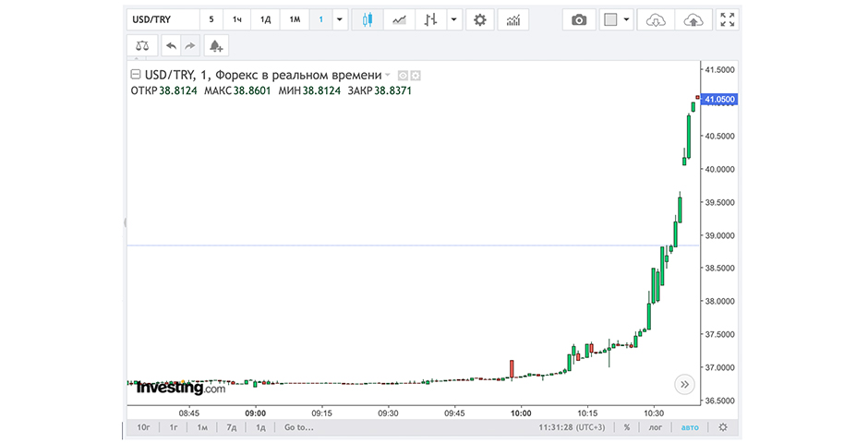Set date range to 7д
868x443 pixels.
(232, 427)
